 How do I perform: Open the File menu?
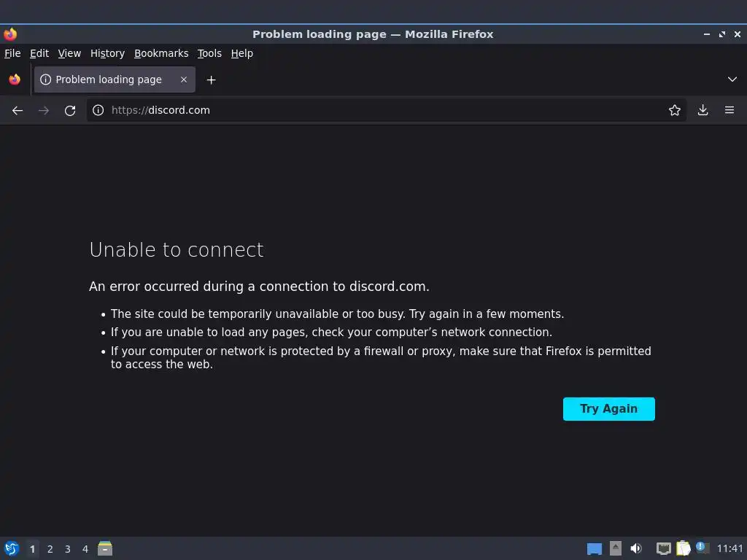12,53
